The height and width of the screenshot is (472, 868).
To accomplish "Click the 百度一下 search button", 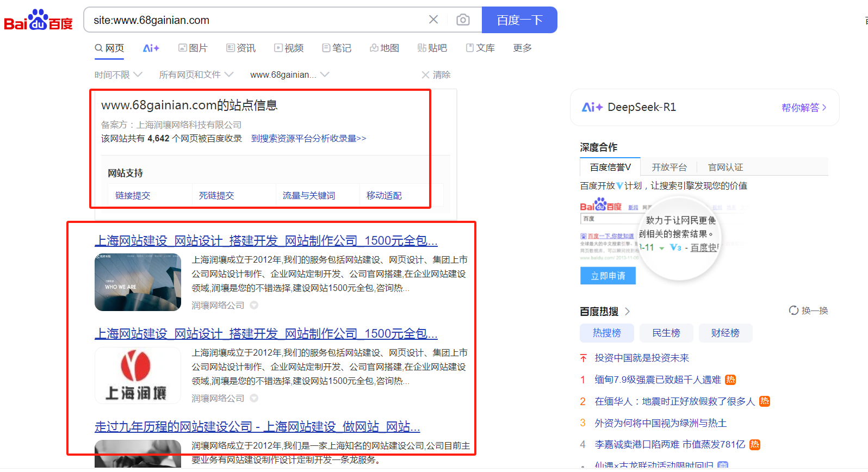I will (x=519, y=20).
